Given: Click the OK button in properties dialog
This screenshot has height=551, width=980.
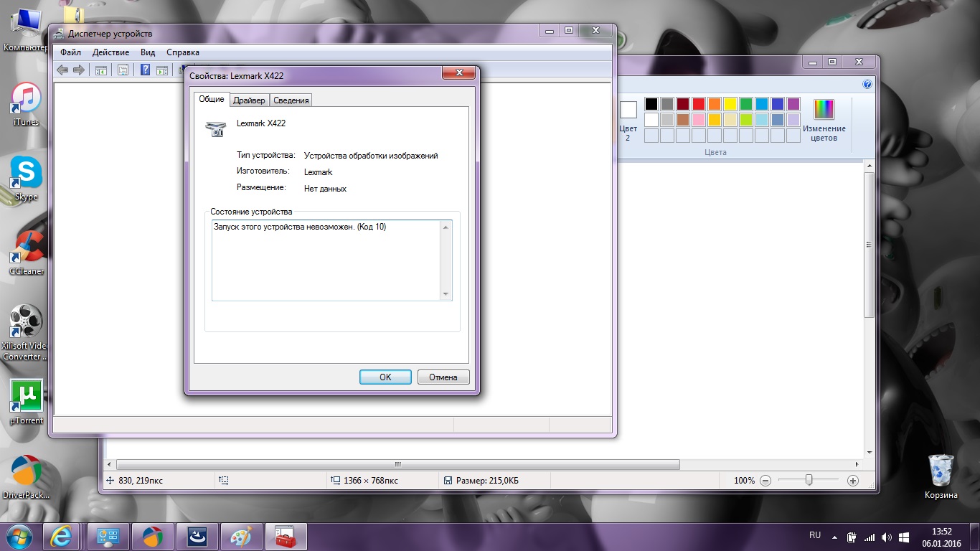Looking at the screenshot, I should [385, 377].
